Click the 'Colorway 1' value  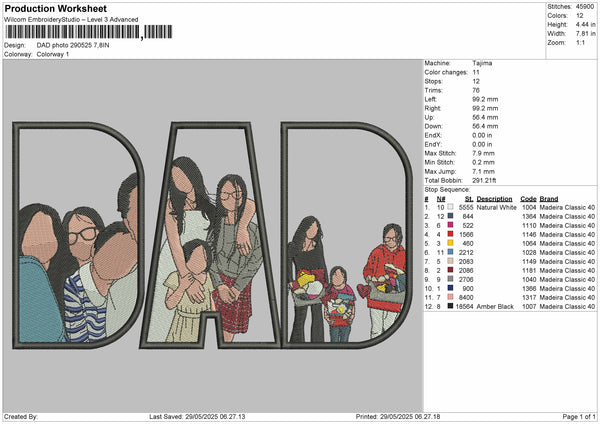click(x=53, y=54)
